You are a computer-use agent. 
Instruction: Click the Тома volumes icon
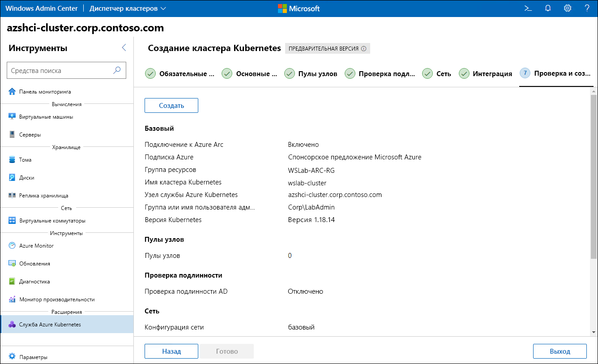(x=12, y=160)
